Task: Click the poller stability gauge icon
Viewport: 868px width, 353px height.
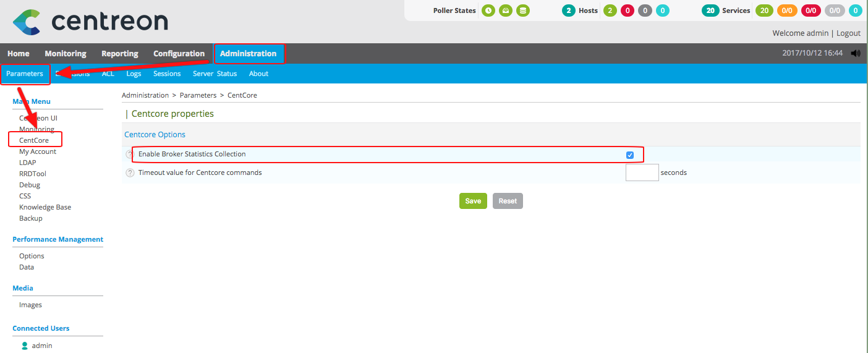Action: pyautogui.click(x=506, y=11)
